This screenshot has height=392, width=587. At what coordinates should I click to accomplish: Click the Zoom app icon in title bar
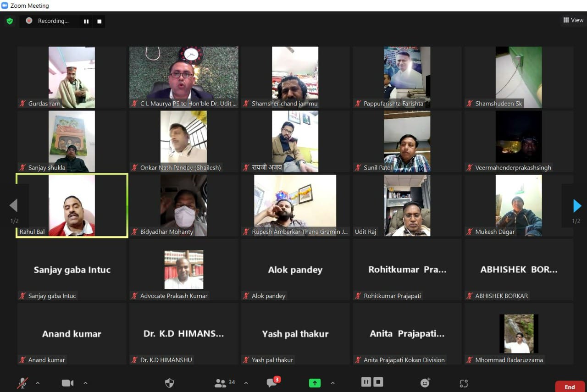5,6
